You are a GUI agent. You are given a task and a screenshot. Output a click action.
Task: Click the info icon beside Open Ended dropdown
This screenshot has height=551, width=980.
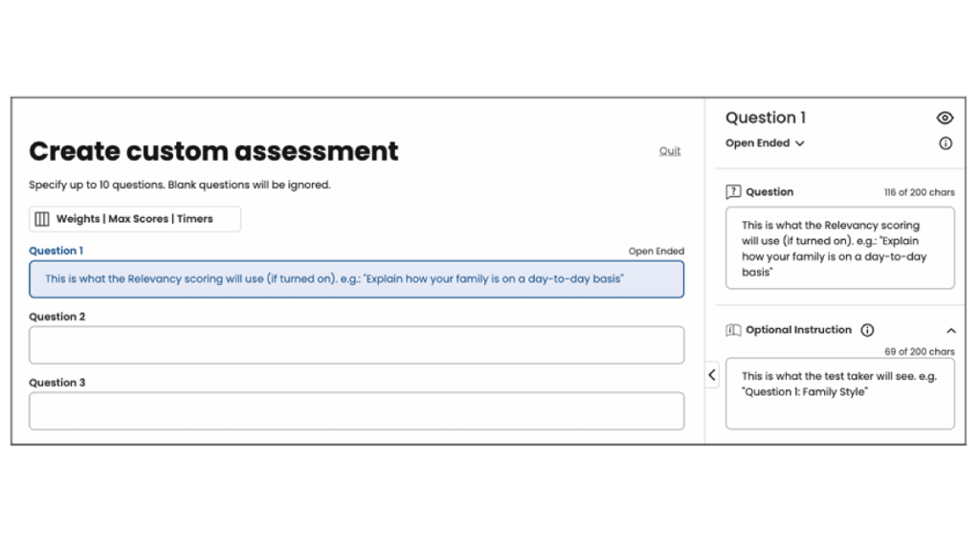point(946,143)
